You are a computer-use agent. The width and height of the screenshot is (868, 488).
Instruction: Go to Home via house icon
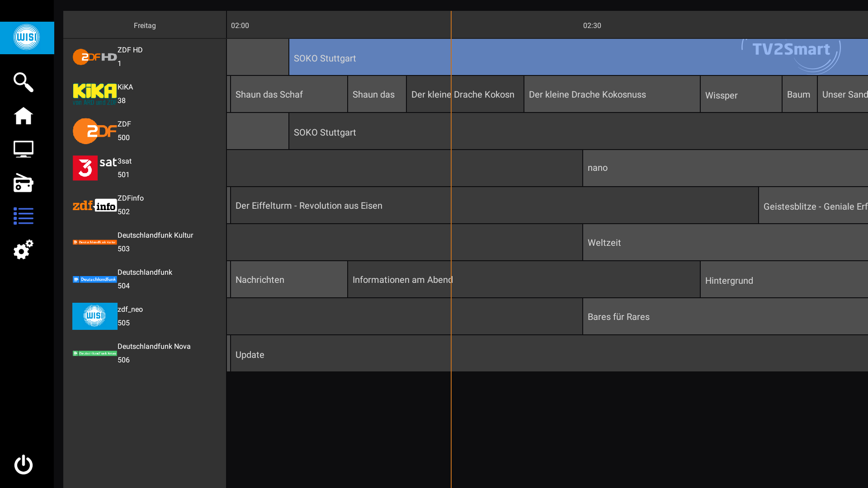24,116
